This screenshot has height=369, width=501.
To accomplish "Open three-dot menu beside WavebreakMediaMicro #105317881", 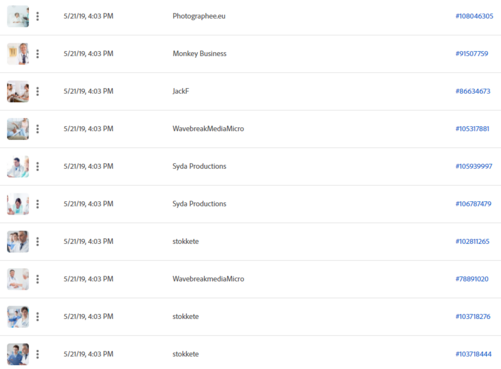I will (38, 129).
